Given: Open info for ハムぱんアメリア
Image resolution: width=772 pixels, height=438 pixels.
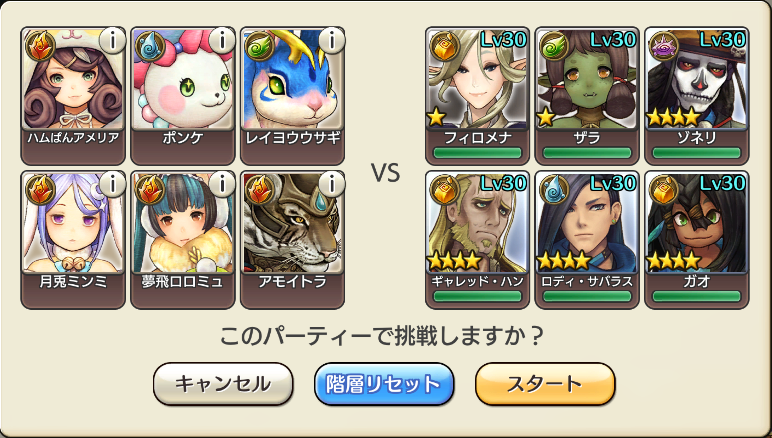Looking at the screenshot, I should [x=113, y=41].
